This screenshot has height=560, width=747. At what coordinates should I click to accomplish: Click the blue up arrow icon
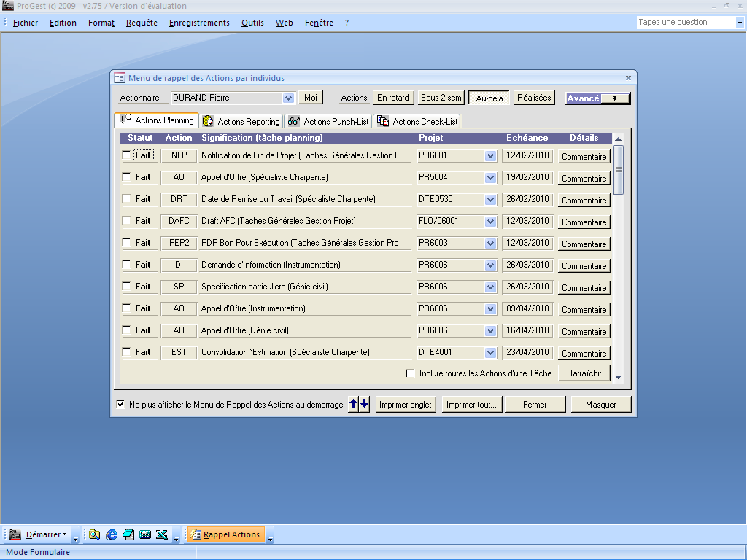(x=353, y=404)
